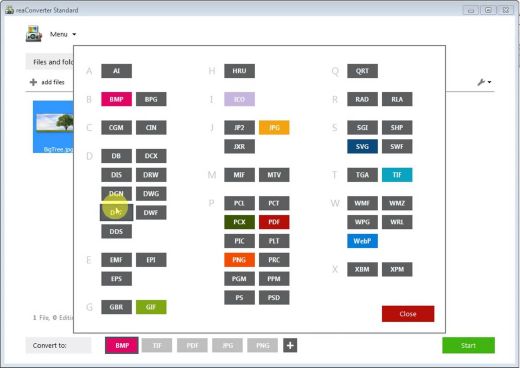Toggle the cyan TIF format tile
This screenshot has width=520, height=368.
pyautogui.click(x=397, y=175)
